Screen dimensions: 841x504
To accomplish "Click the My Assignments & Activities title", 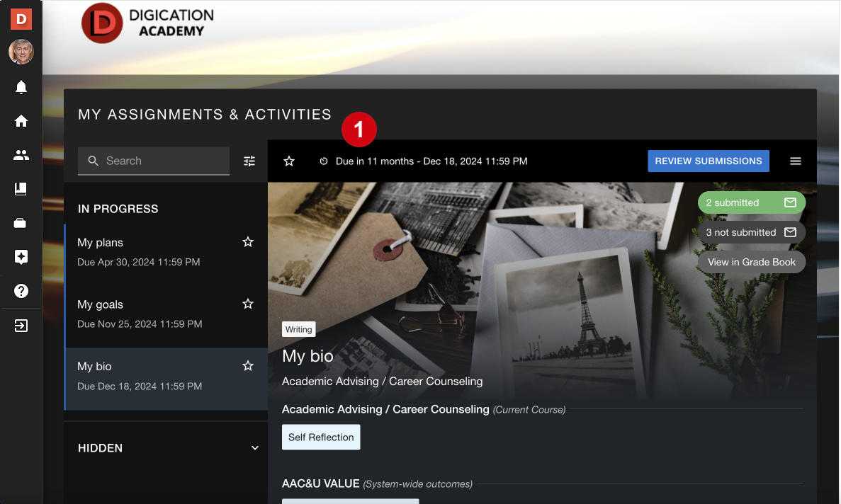I will pos(205,115).
